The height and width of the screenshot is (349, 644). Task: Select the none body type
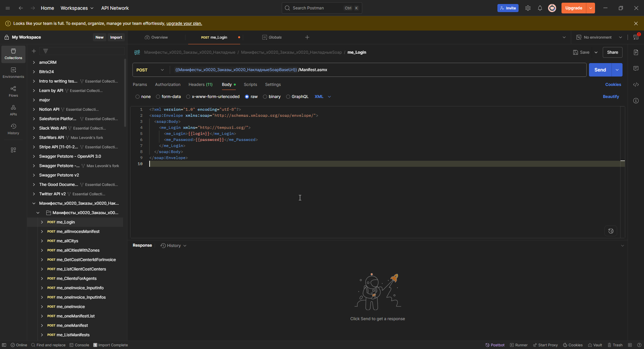[143, 97]
